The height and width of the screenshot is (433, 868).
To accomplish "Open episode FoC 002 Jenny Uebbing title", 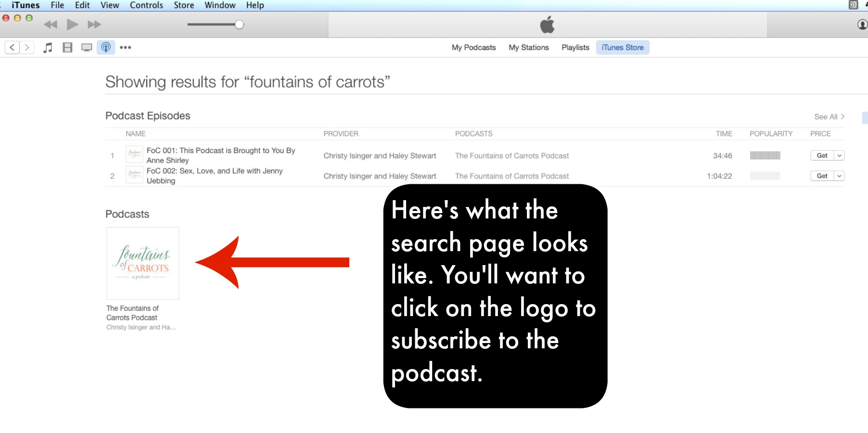I will pos(215,176).
